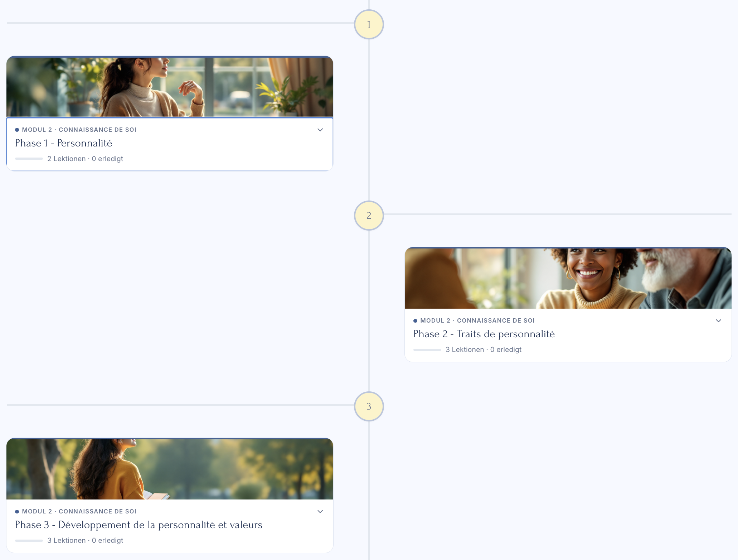Select timeline marker number 2

coord(369,216)
